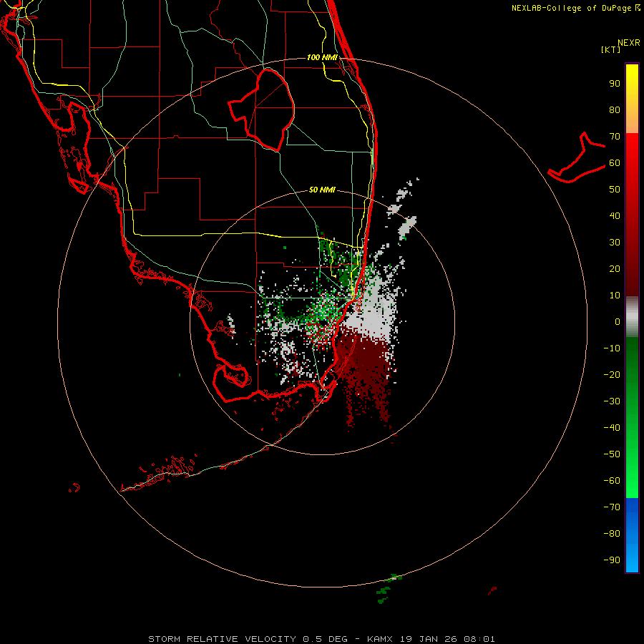644x644 pixels.
Task: Click the -60 value on velocity scale
Action: (612, 481)
